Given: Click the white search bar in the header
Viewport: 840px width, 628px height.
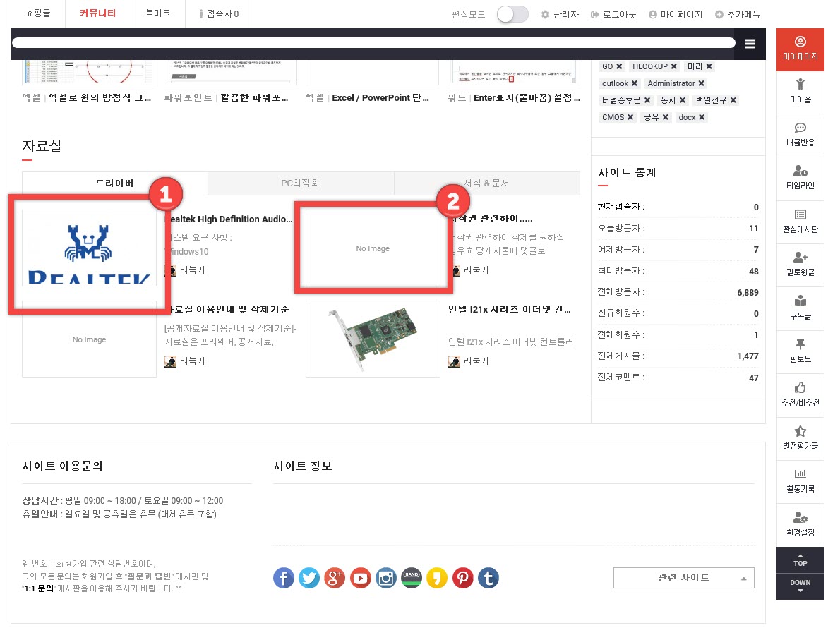Looking at the screenshot, I should (x=373, y=43).
